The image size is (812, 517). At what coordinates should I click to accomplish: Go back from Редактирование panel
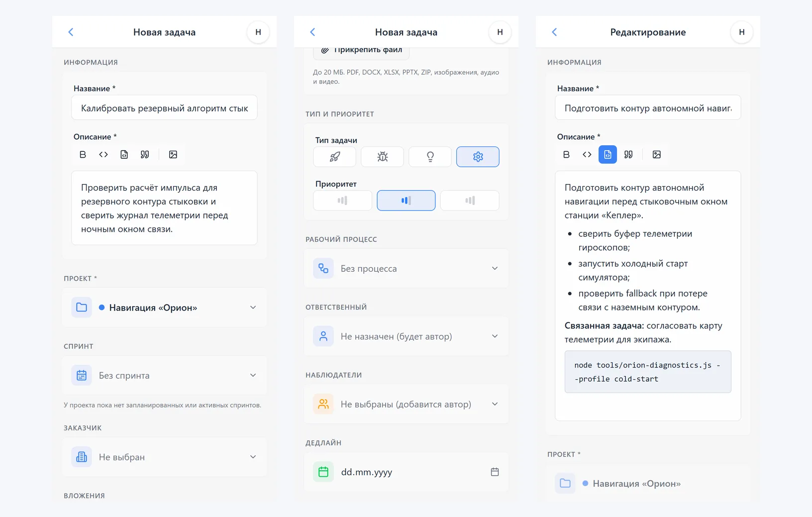554,32
